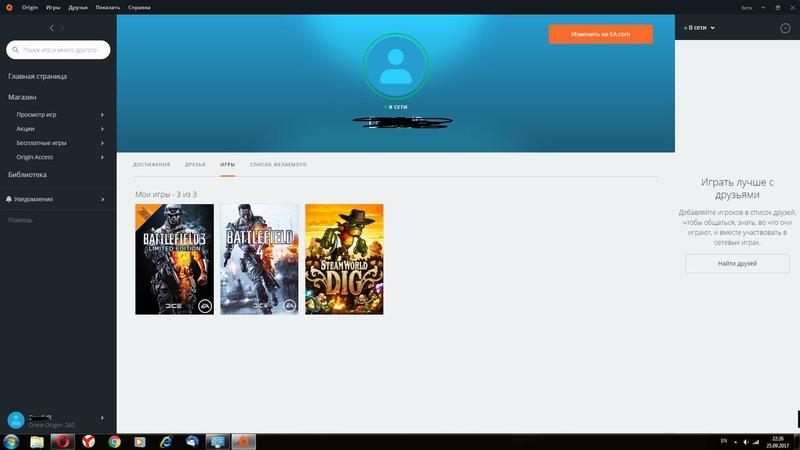Screen dimensions: 800x450
Task: Expand the account menu chevron at sidebar bottom
Action: coord(102,418)
